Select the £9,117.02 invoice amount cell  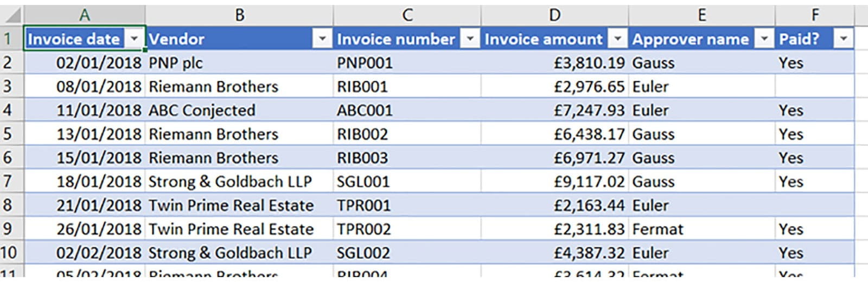pos(554,182)
